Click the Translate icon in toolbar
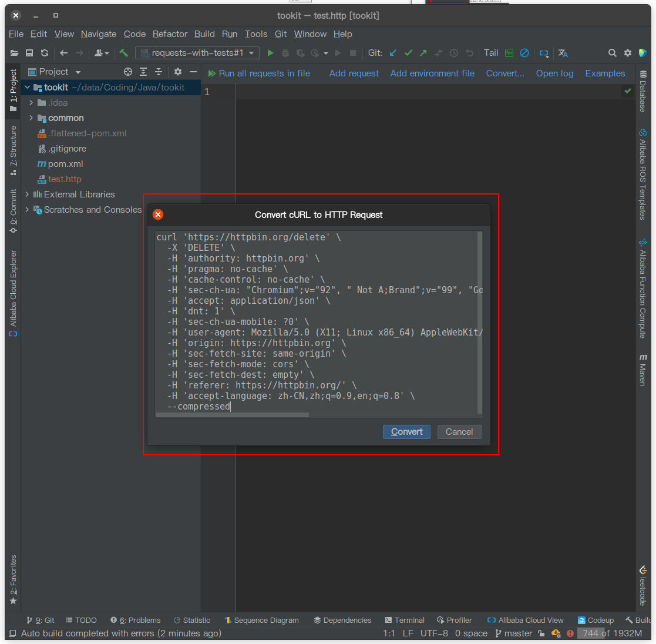The image size is (656, 644). (x=563, y=53)
